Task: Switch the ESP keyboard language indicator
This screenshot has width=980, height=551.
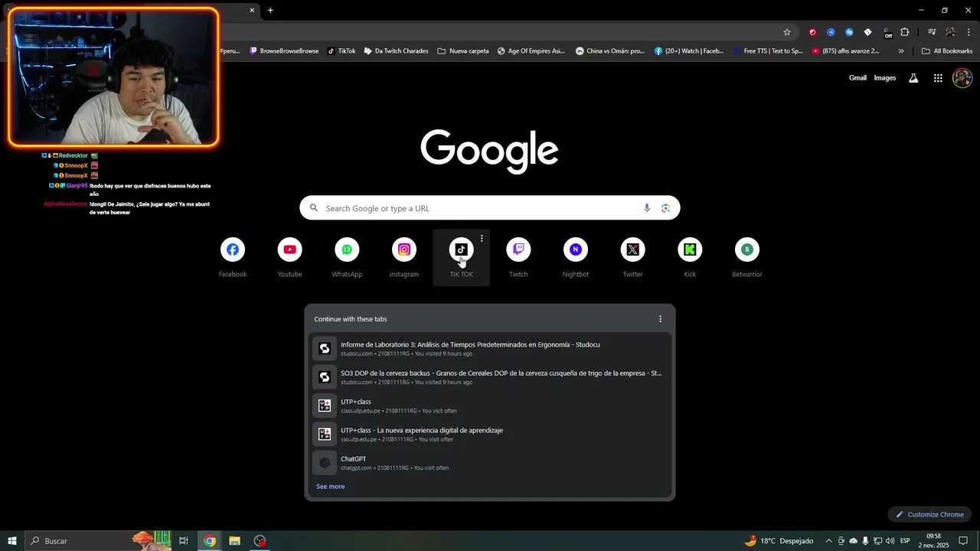Action: pyautogui.click(x=905, y=541)
